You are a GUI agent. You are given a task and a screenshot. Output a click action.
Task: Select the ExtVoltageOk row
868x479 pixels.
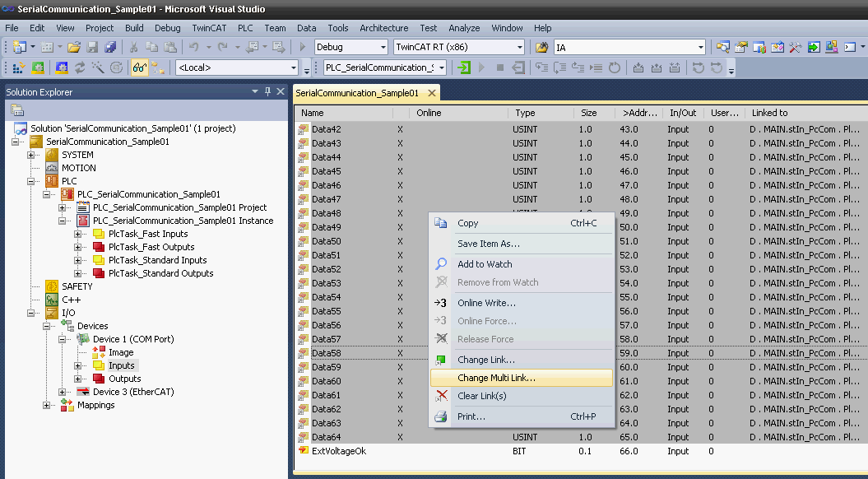click(581, 451)
